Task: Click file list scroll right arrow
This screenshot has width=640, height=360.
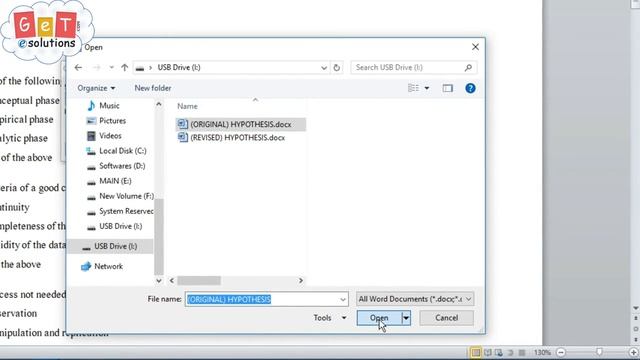Action: 301,280
